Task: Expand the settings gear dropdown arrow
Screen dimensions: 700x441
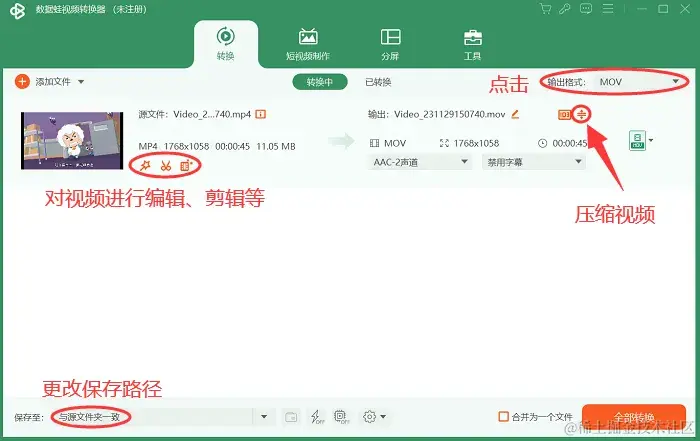Action: [383, 417]
